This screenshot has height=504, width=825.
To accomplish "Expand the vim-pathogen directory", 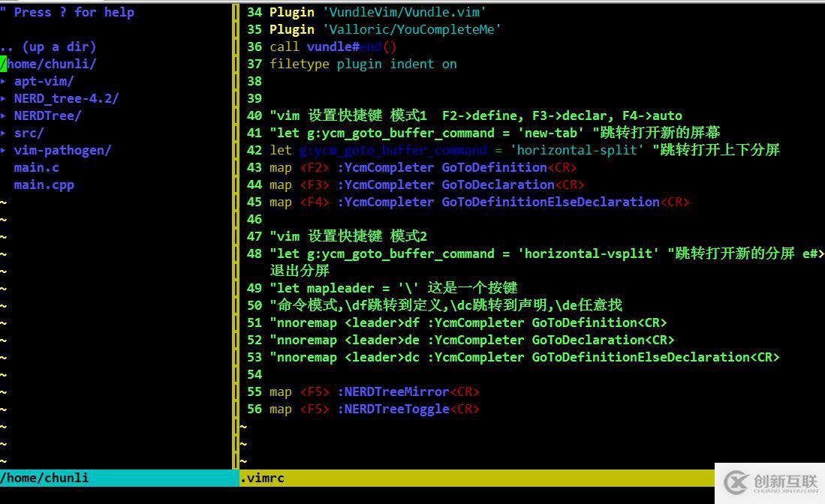I will (x=62, y=150).
